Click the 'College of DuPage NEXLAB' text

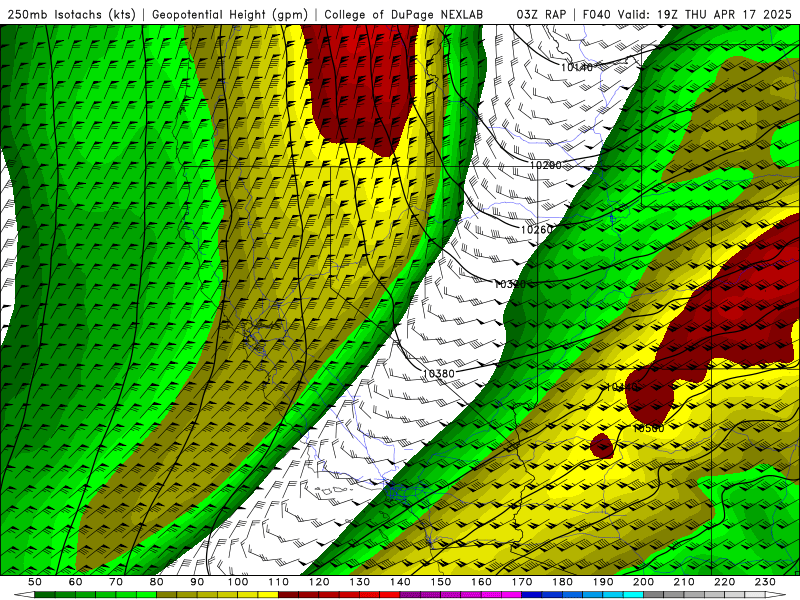tap(404, 14)
